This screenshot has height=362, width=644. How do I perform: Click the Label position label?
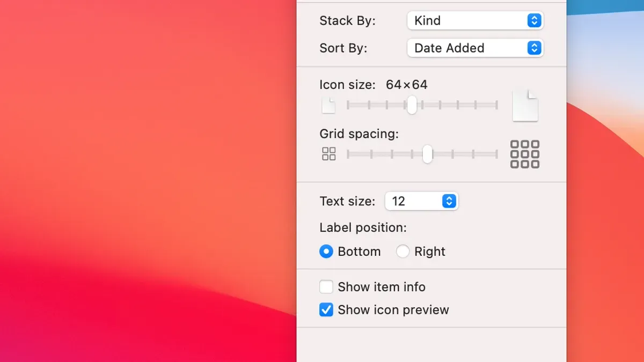[363, 227]
